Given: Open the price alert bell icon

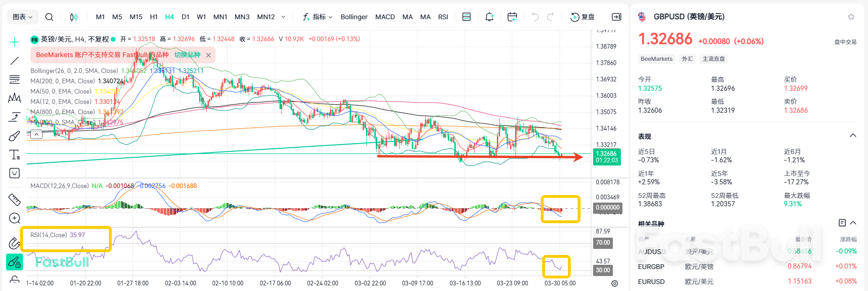Looking at the screenshot, I should 489,17.
